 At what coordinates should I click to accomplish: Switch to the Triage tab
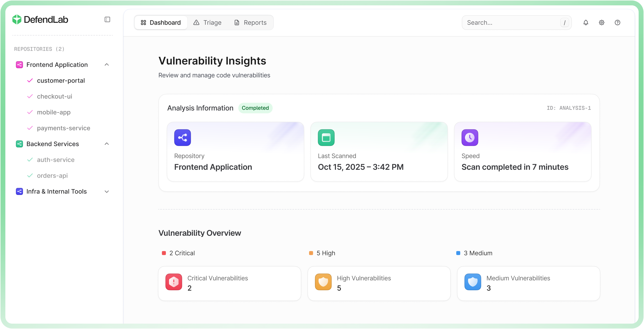[208, 22]
